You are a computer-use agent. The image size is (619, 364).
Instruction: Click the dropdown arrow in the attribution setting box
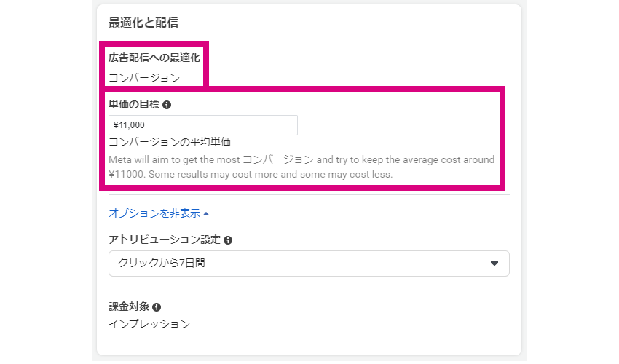coord(494,264)
